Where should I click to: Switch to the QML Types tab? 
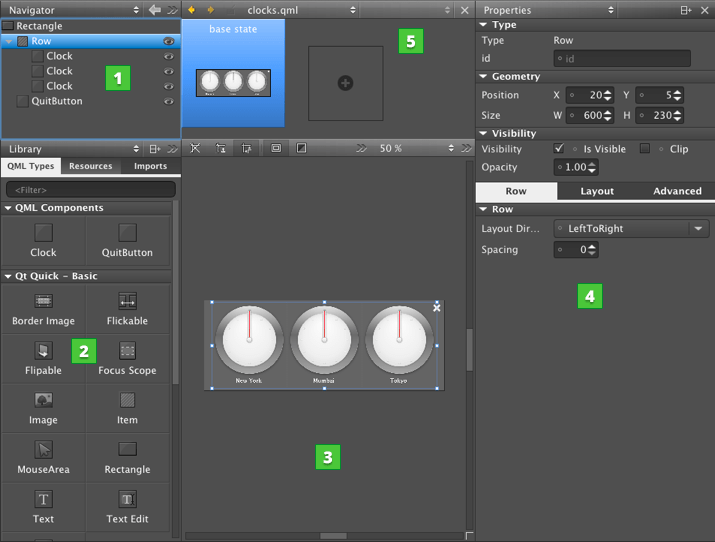[31, 166]
